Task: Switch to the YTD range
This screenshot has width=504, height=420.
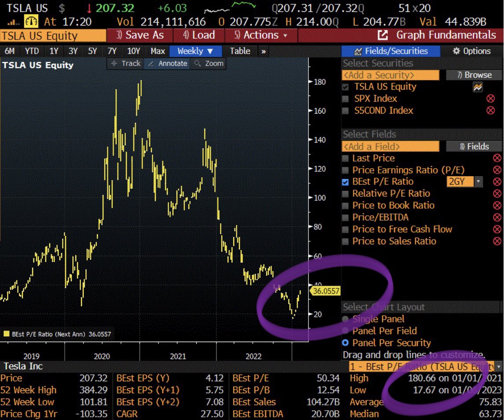Action: point(32,51)
